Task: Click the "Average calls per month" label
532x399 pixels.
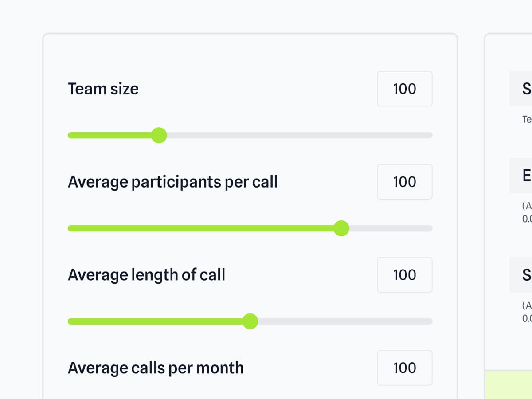Action: click(x=156, y=368)
